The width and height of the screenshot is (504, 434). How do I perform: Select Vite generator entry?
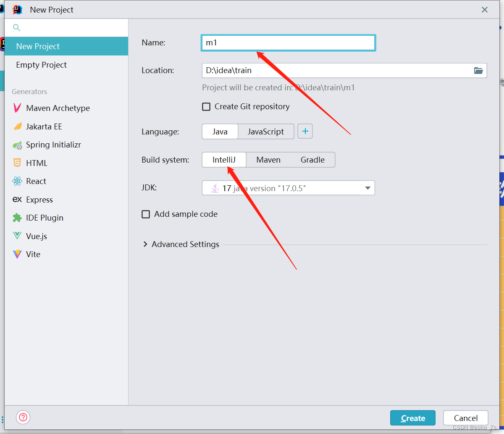click(66, 254)
